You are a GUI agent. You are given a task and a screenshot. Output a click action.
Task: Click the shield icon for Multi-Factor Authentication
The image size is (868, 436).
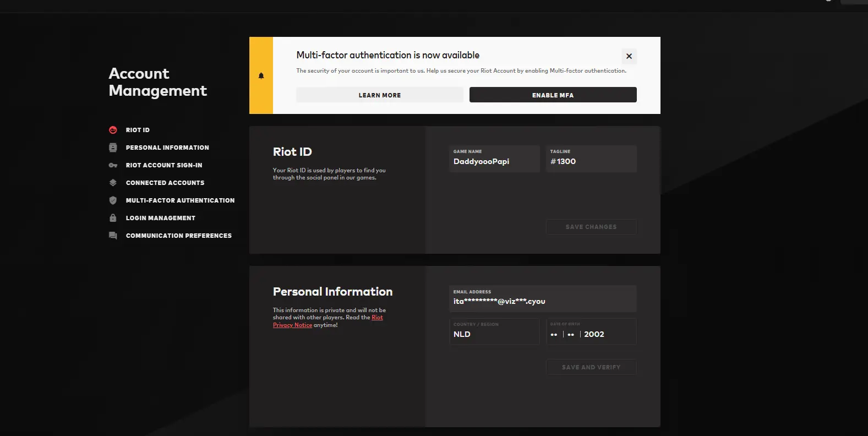coord(113,200)
